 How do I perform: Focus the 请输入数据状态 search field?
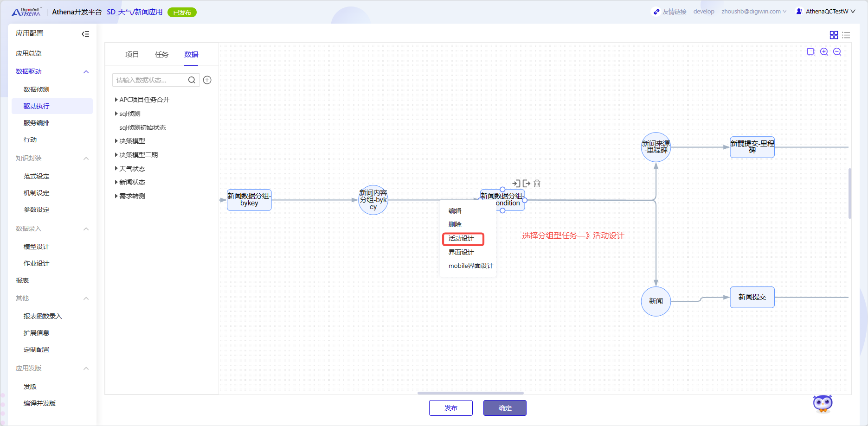coord(156,80)
